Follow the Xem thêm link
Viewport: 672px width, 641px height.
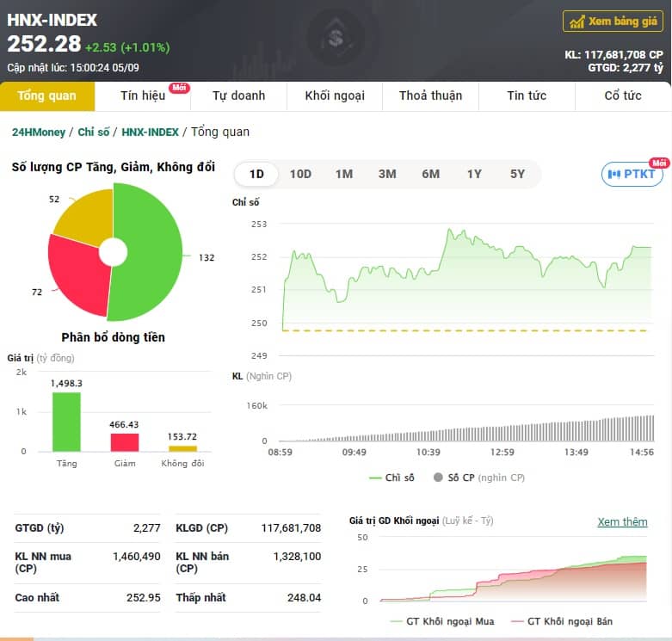(x=622, y=522)
